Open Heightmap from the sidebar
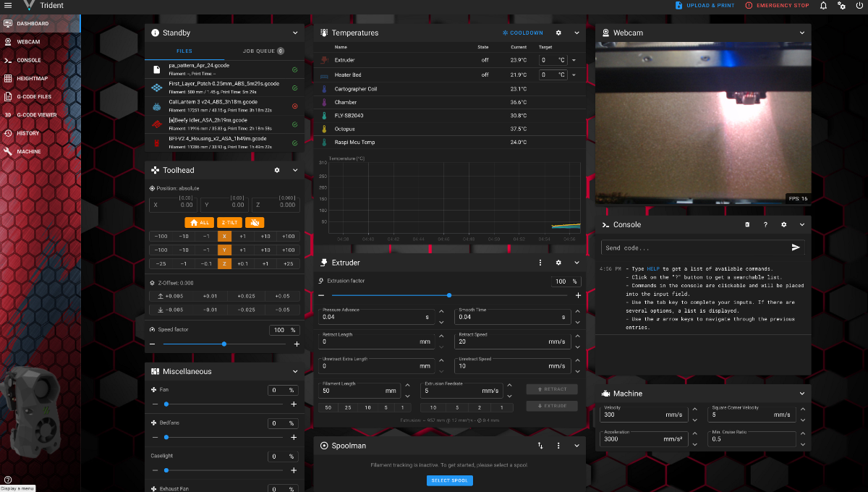 pyautogui.click(x=33, y=77)
